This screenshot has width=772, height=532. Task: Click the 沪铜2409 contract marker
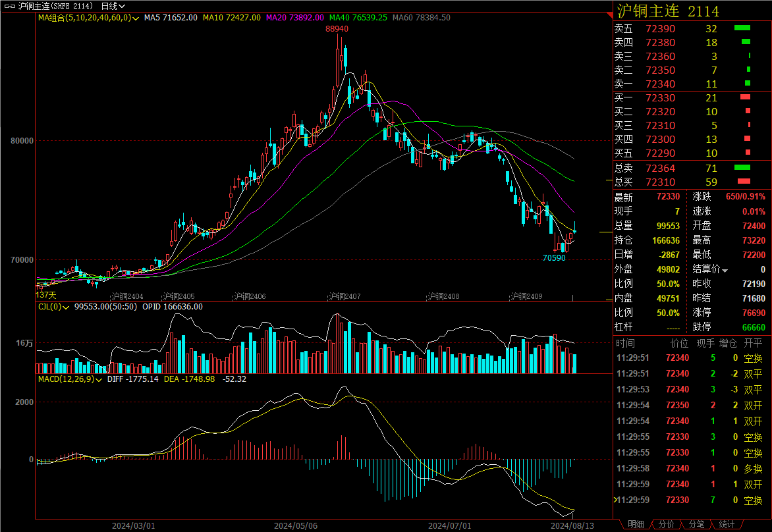(526, 296)
